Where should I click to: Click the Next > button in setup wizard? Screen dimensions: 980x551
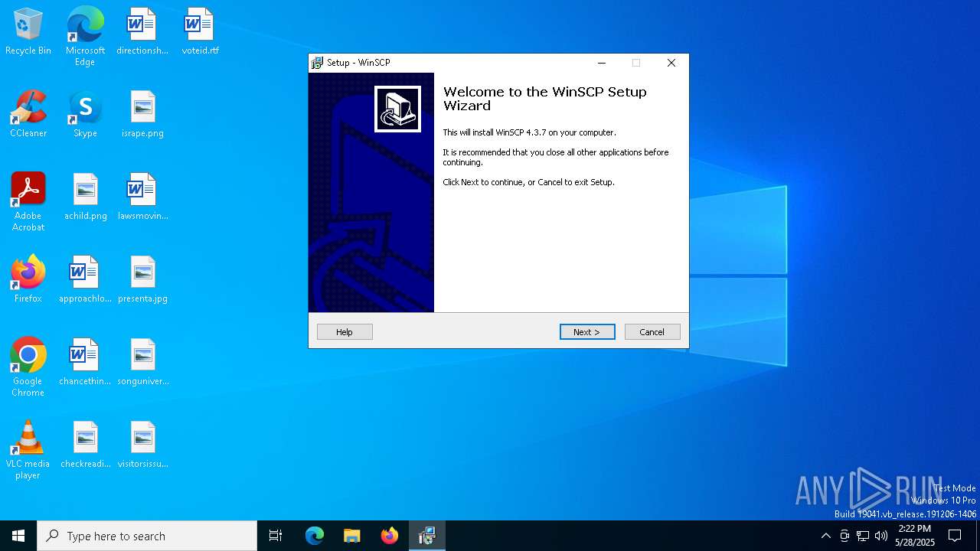587,331
